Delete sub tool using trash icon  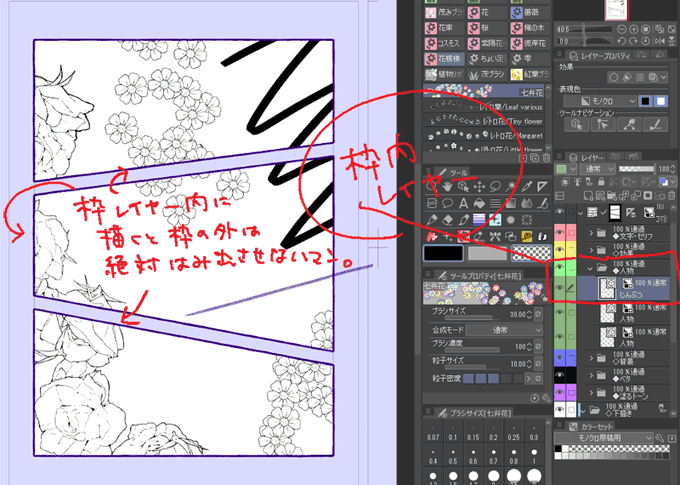coord(546,158)
